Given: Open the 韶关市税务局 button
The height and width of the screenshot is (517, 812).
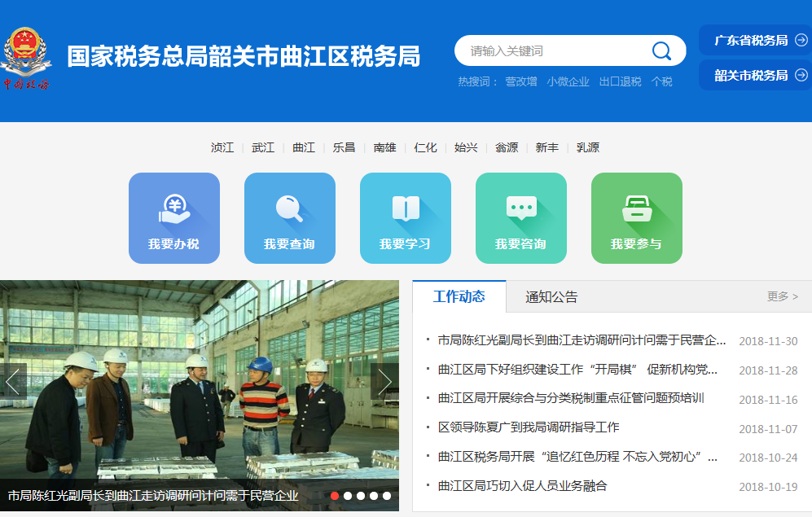Looking at the screenshot, I should click(755, 75).
